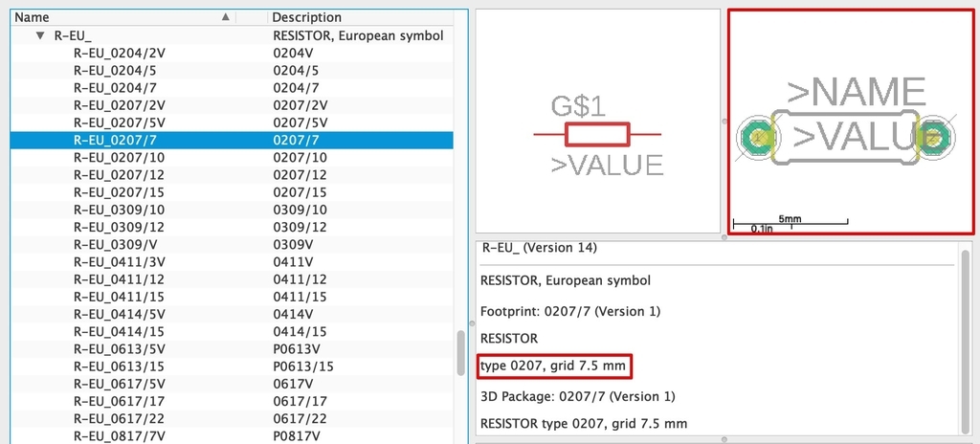Viewport: 980px width, 444px height.
Task: Select the R-EU_0309/10 row
Action: (232, 210)
